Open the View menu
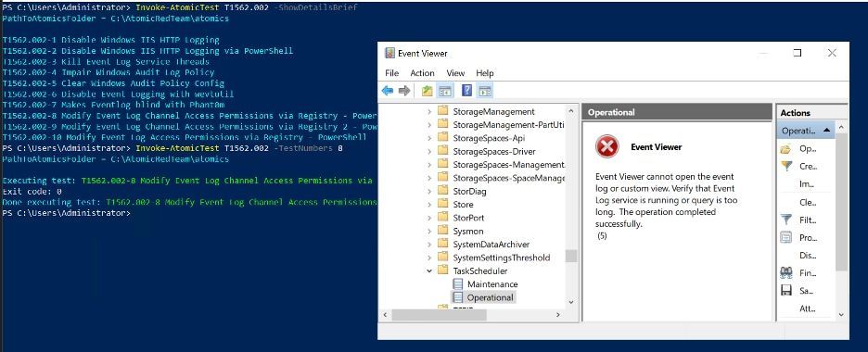The height and width of the screenshot is (352, 868). [455, 73]
